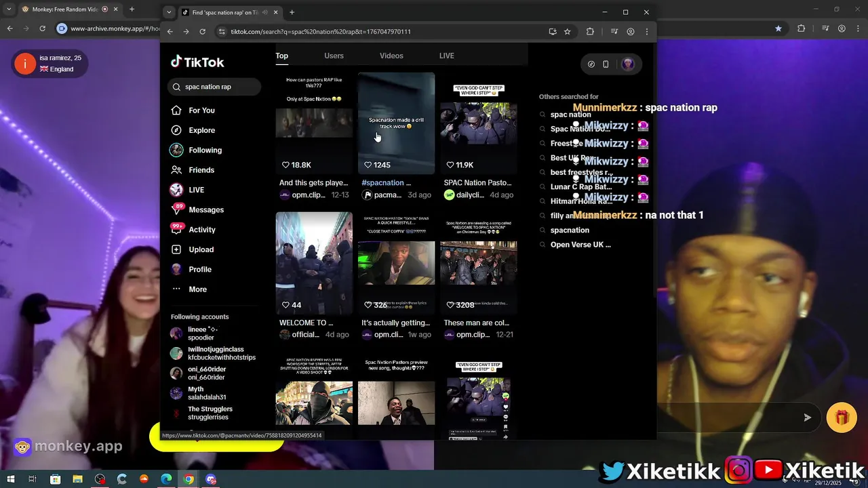This screenshot has width=868, height=488.
Task: Open the tab search dropdown arrow
Action: pos(169,12)
